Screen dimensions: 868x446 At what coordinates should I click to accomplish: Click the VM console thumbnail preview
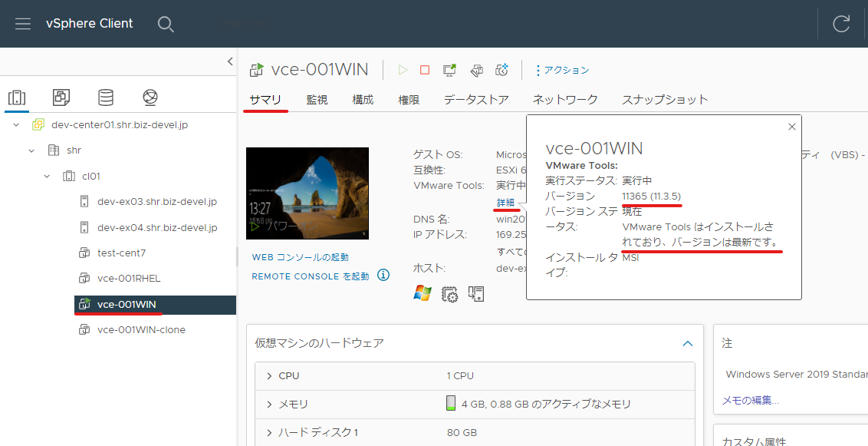(307, 193)
